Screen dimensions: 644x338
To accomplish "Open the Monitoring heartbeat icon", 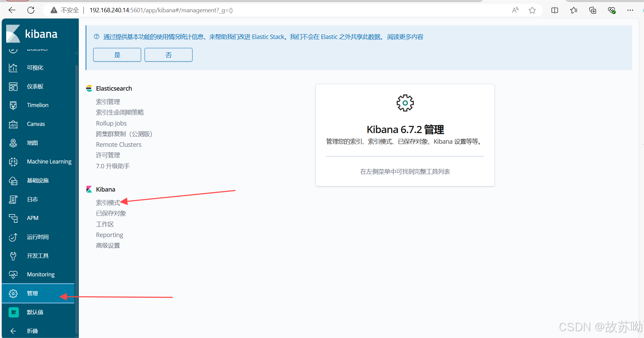I will click(13, 275).
